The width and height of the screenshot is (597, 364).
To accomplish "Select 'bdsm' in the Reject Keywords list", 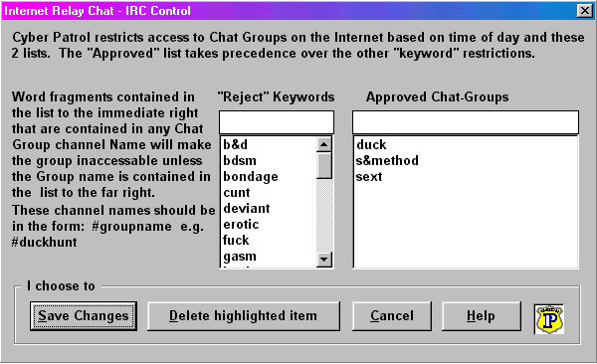I will 269,161.
